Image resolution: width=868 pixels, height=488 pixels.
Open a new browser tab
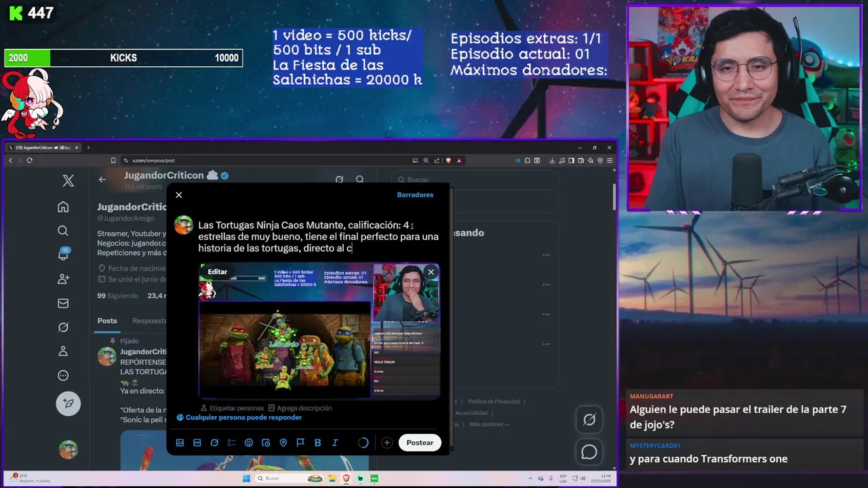point(88,147)
